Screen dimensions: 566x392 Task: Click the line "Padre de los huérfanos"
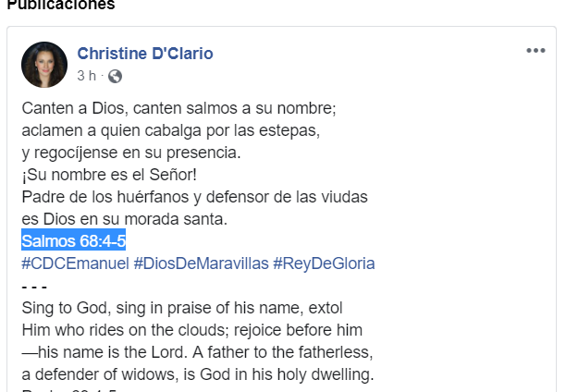pos(195,197)
